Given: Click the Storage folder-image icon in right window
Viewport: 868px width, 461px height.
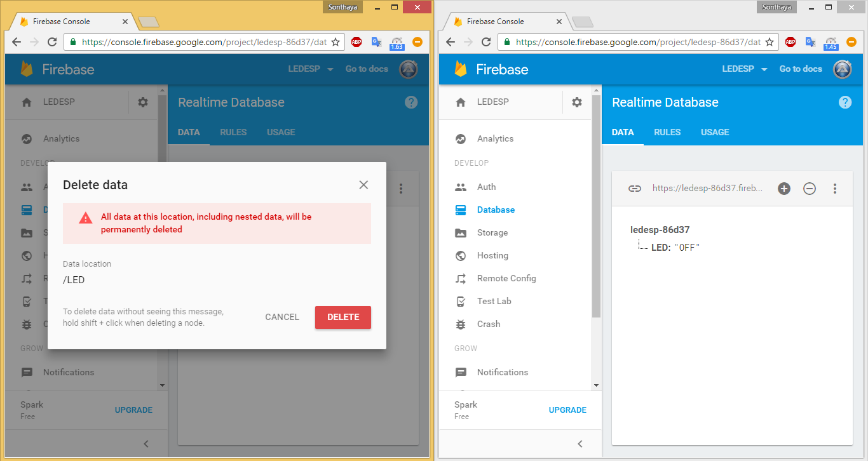Looking at the screenshot, I should pyautogui.click(x=461, y=232).
